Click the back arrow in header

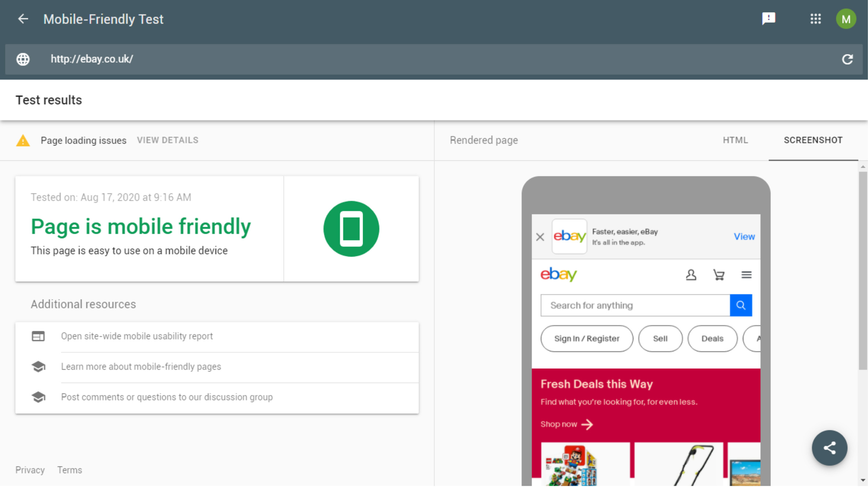[23, 19]
